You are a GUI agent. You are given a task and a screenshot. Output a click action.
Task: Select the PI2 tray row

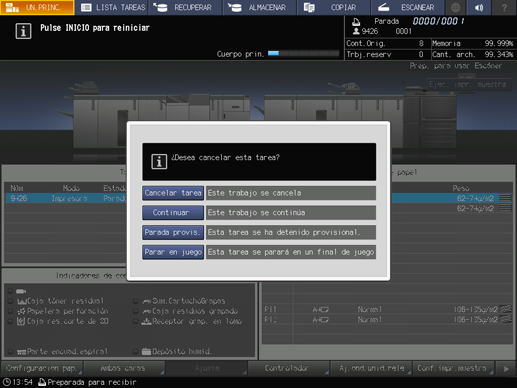click(x=387, y=319)
